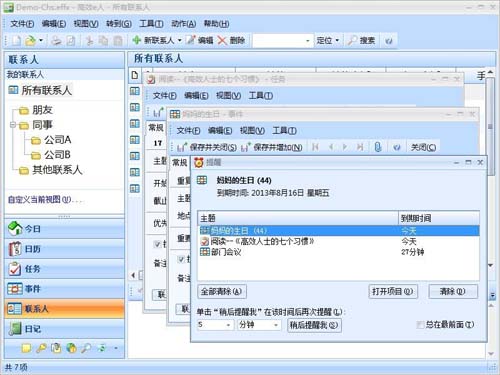This screenshot has width=500, height=375.
Task: Select 其他联系人 folder
Action: [51, 170]
